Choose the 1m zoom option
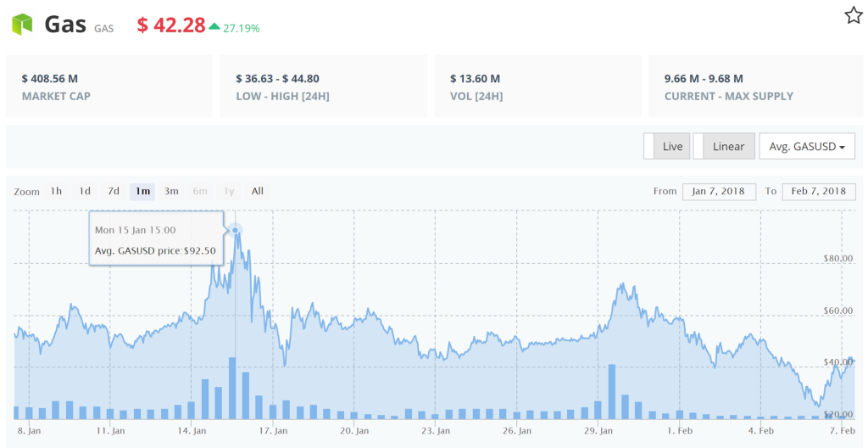The image size is (868, 448). (x=142, y=191)
